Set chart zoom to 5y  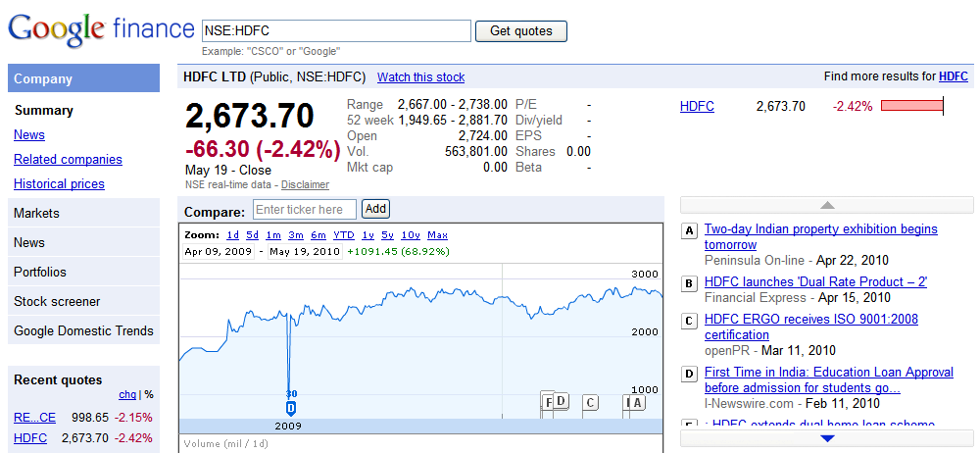click(387, 235)
